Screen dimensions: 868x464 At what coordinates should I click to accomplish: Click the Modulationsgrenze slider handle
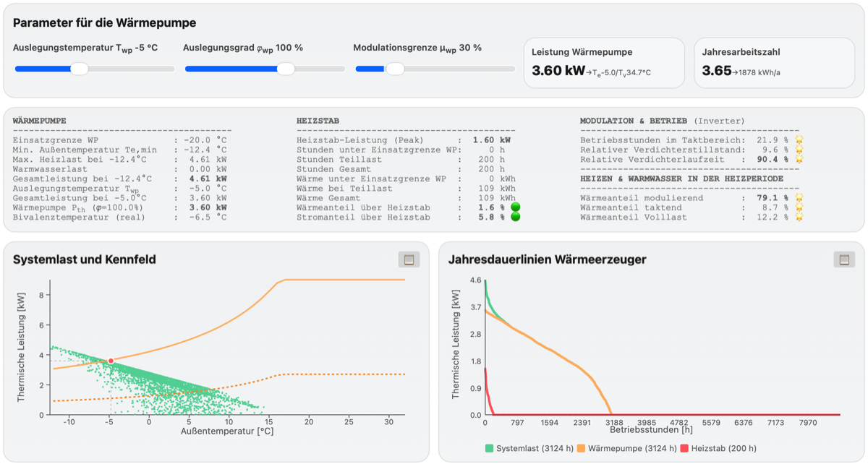pyautogui.click(x=394, y=69)
